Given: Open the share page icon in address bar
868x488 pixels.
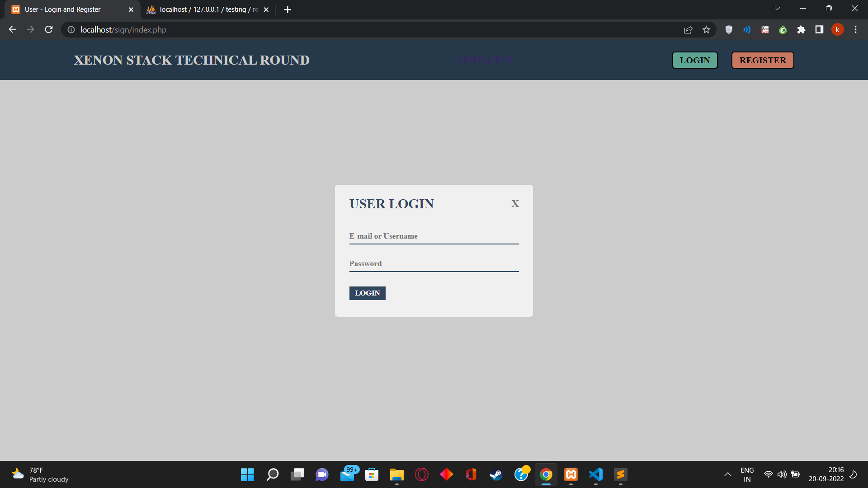Looking at the screenshot, I should tap(688, 30).
